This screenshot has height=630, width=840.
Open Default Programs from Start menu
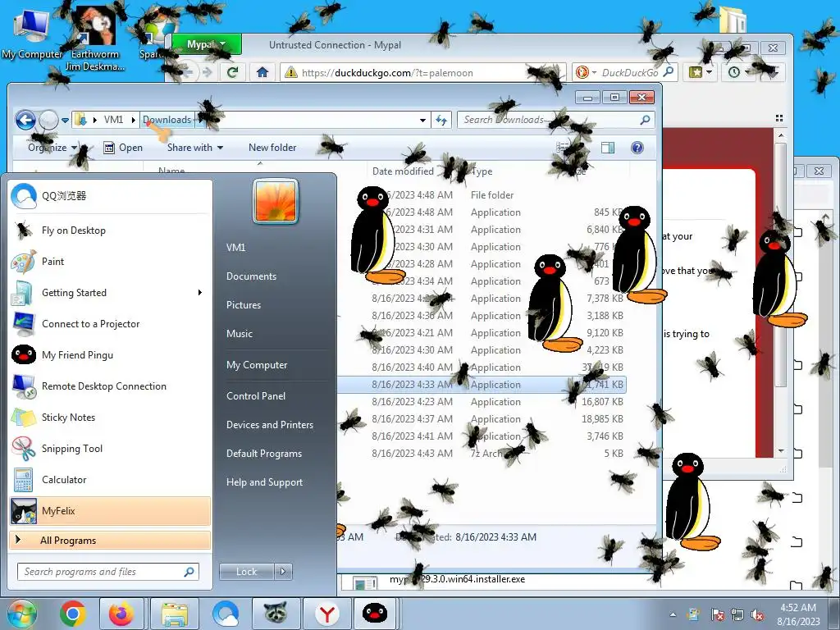263,454
